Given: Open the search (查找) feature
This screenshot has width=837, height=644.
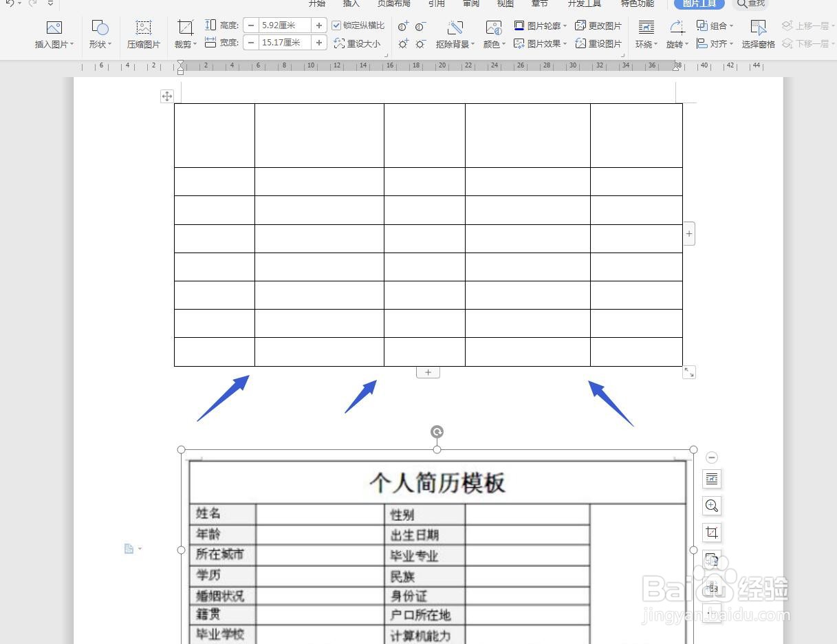Looking at the screenshot, I should coord(750,4).
